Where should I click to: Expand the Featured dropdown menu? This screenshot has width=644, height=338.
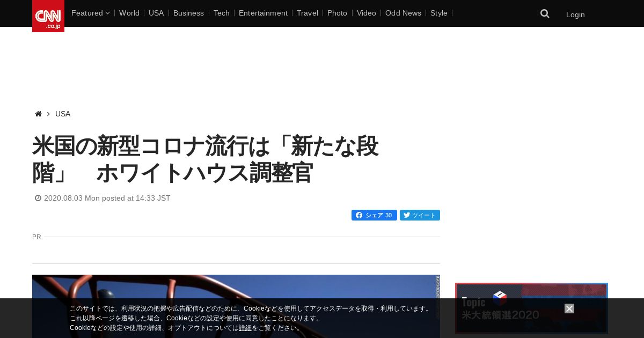(x=90, y=13)
